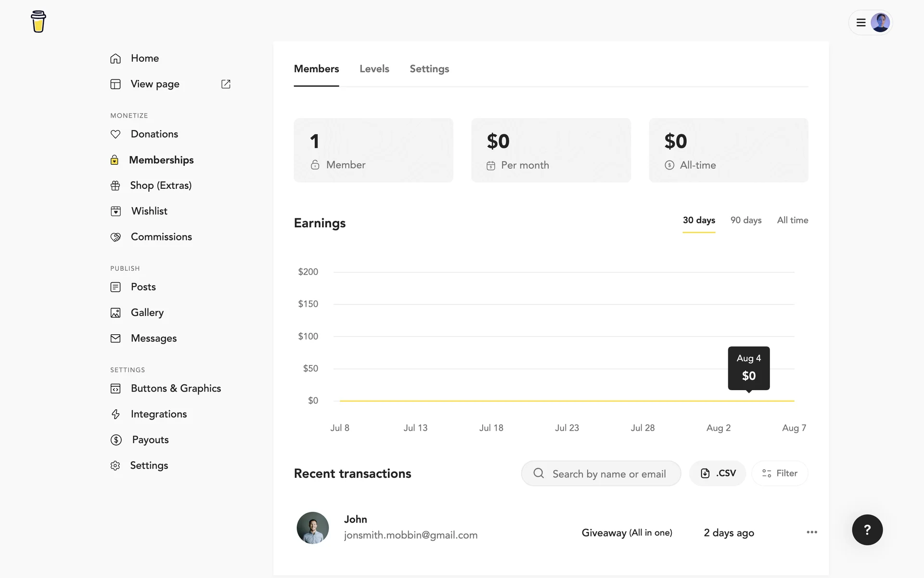Screen dimensions: 924x578
Task: Select the All time earnings range
Action: (x=792, y=220)
